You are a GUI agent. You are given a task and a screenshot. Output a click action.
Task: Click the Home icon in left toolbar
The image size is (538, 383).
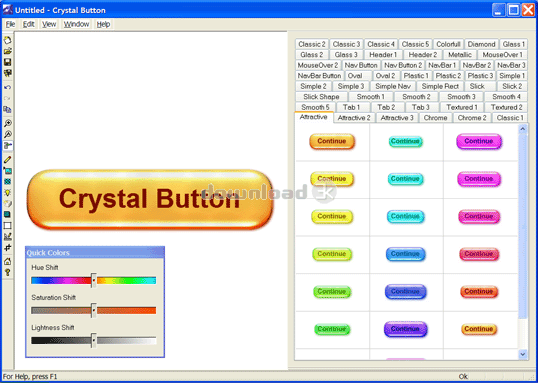point(8,262)
